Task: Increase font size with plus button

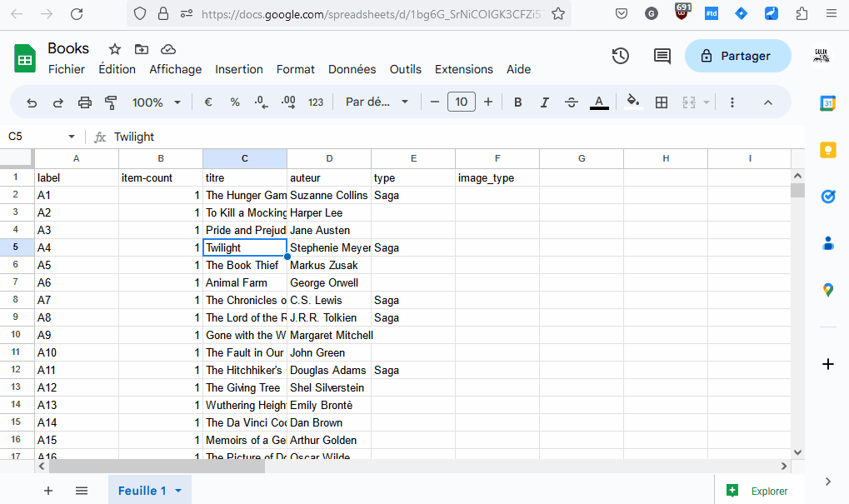Action: click(488, 102)
